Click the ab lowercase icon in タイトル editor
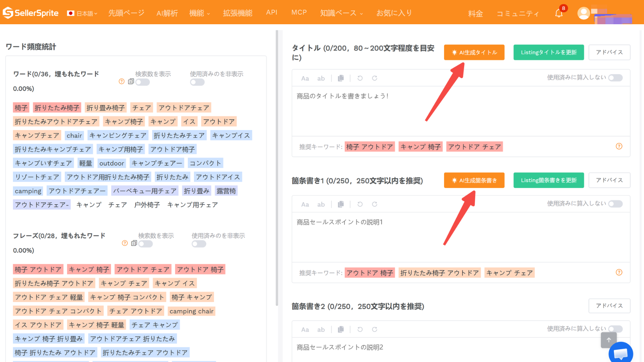This screenshot has width=644, height=362. coord(321,78)
